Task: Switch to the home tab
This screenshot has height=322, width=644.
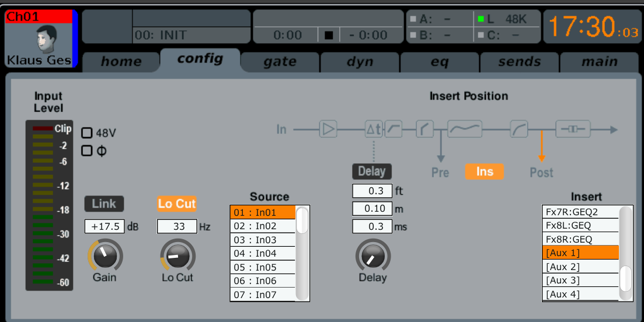Action: [121, 61]
